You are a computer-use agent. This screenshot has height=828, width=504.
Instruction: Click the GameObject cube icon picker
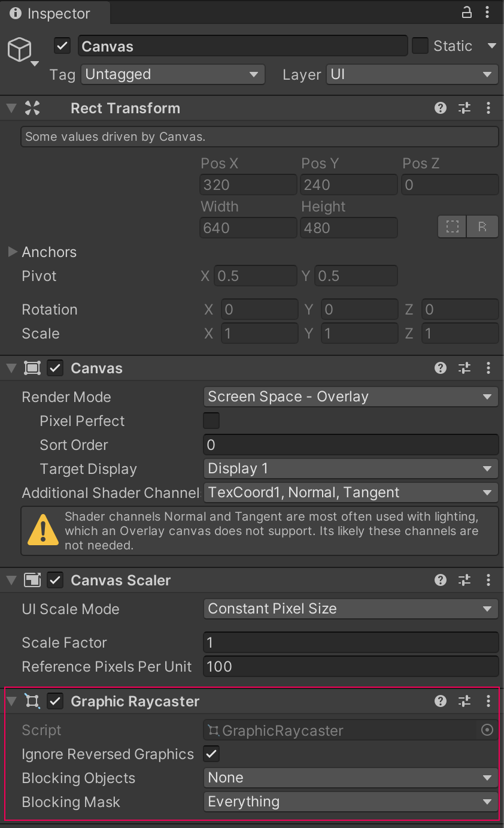(20, 51)
